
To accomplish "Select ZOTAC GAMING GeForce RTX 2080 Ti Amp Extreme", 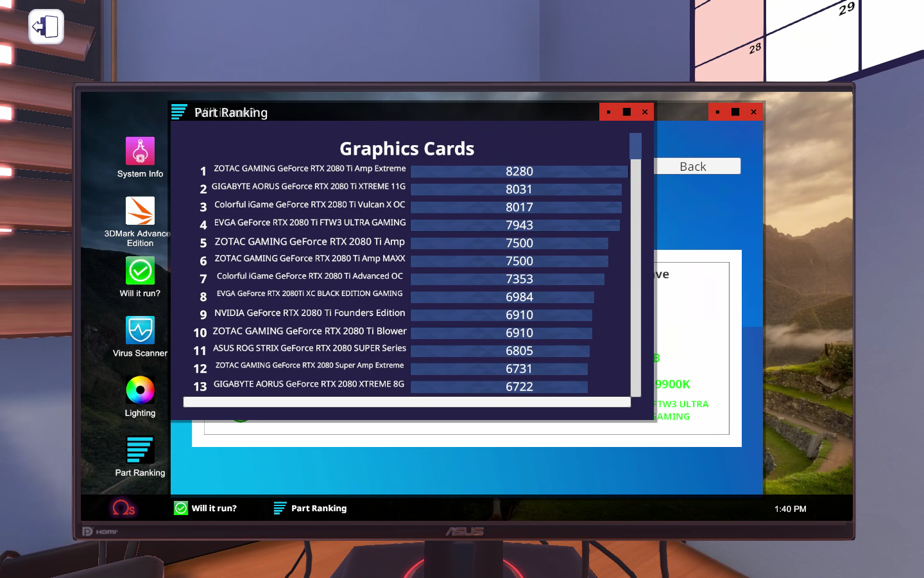I will coord(310,168).
